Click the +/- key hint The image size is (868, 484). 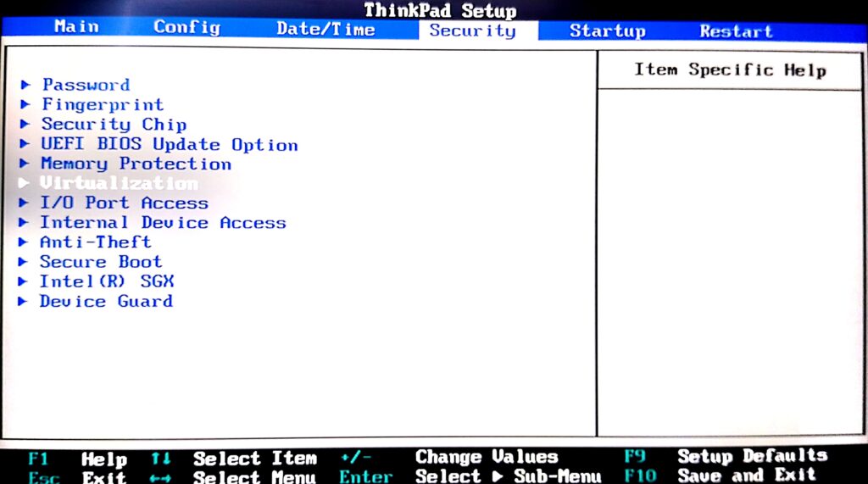coord(356,458)
